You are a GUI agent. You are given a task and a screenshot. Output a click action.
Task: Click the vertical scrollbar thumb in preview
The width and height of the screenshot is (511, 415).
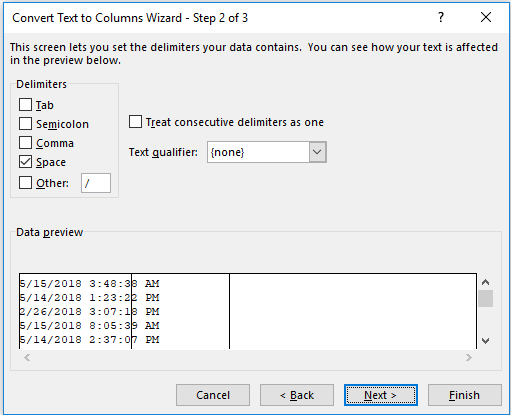tap(486, 298)
